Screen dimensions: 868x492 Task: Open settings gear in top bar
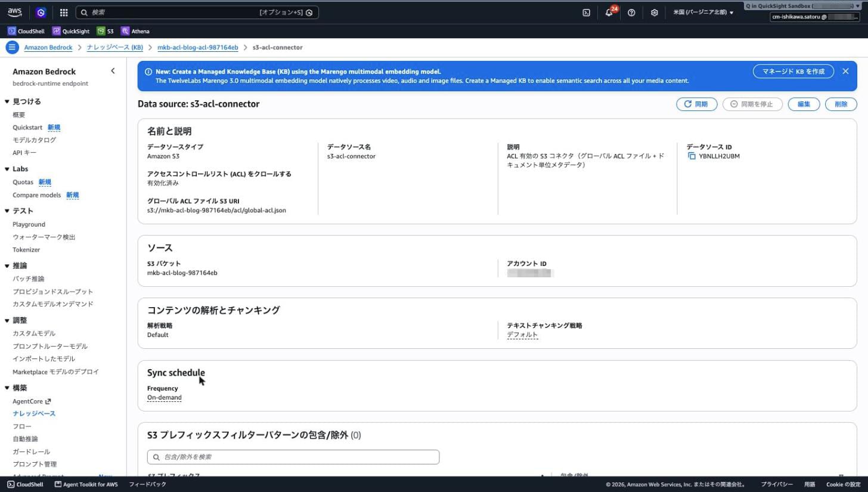click(x=654, y=12)
